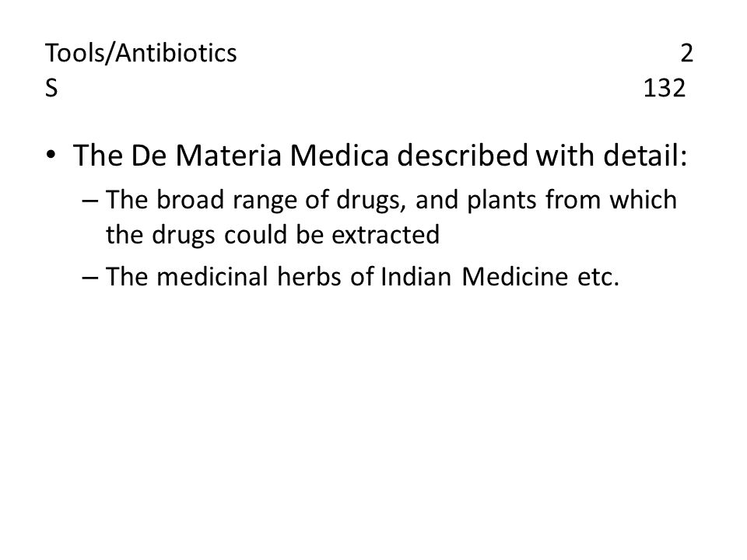747x560 pixels.
Task: Click the slide number 132
Action: point(665,88)
